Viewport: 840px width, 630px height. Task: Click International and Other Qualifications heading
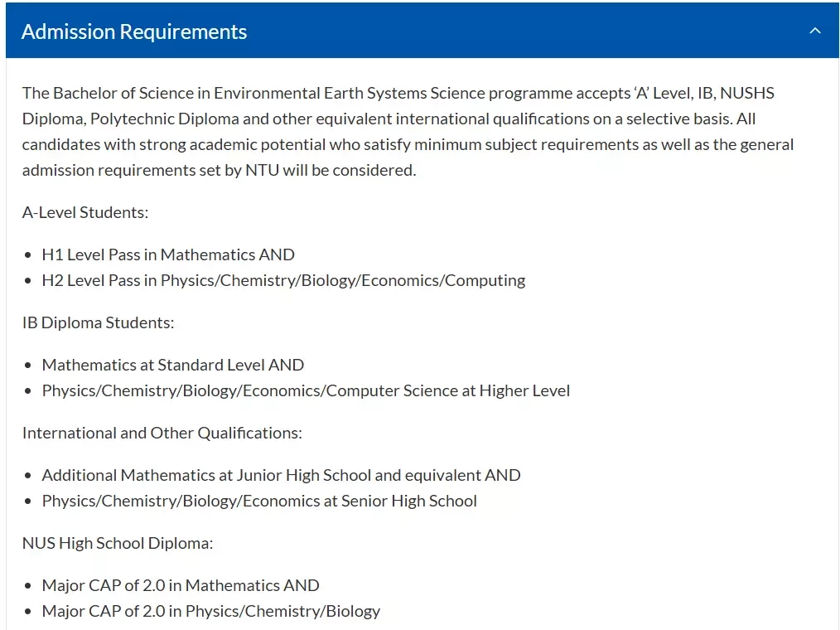(x=162, y=434)
